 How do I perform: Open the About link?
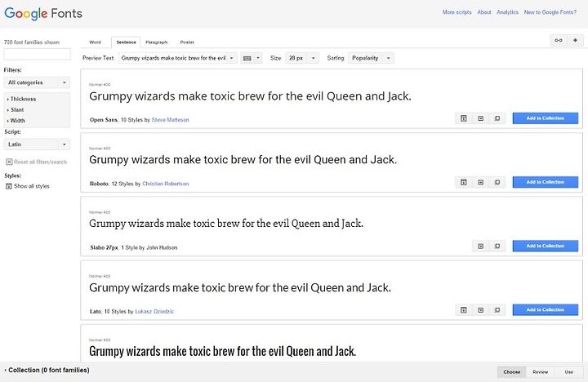point(484,12)
